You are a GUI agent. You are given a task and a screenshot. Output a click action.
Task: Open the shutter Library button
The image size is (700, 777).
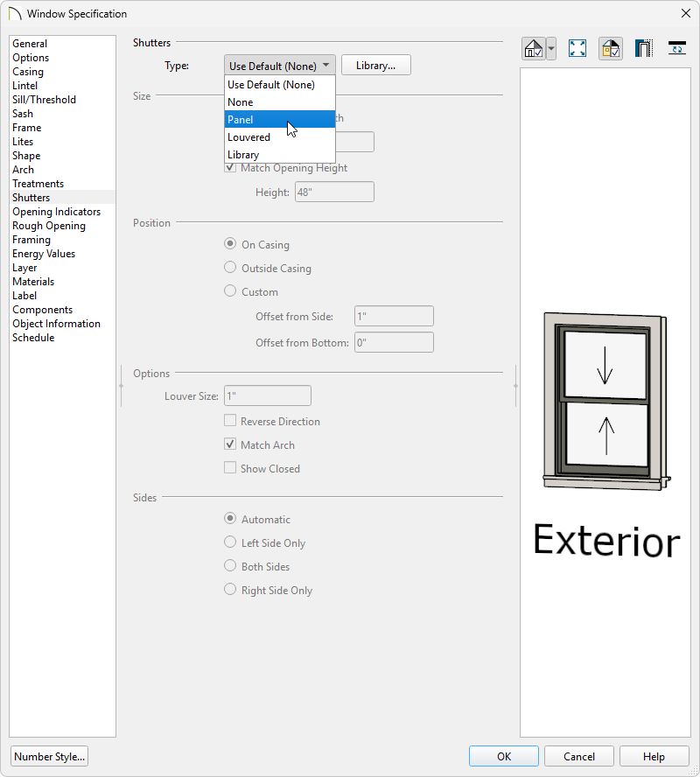coord(376,66)
